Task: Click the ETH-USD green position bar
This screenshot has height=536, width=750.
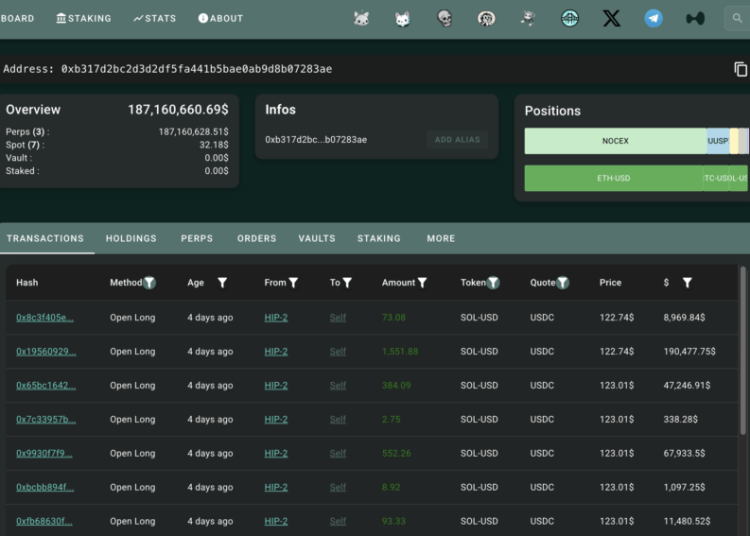Action: [x=613, y=179]
